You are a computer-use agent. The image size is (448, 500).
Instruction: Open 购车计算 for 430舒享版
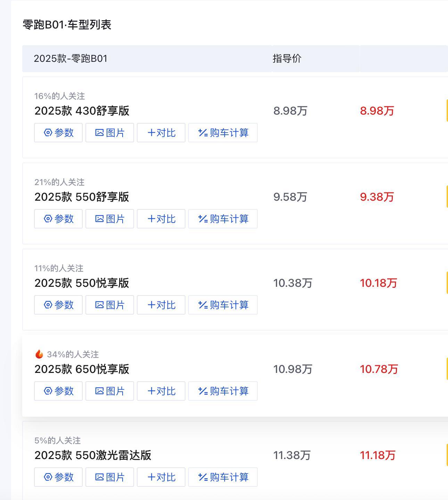(223, 133)
